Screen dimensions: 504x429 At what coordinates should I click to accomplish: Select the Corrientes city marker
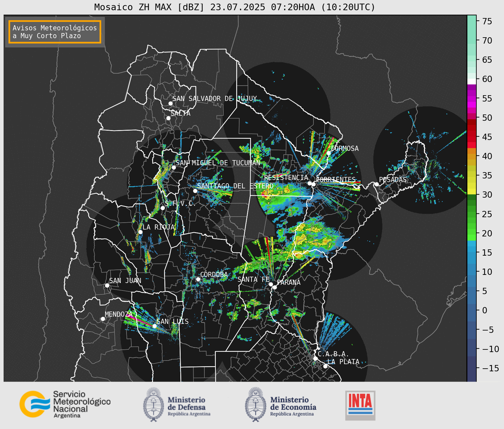(313, 184)
